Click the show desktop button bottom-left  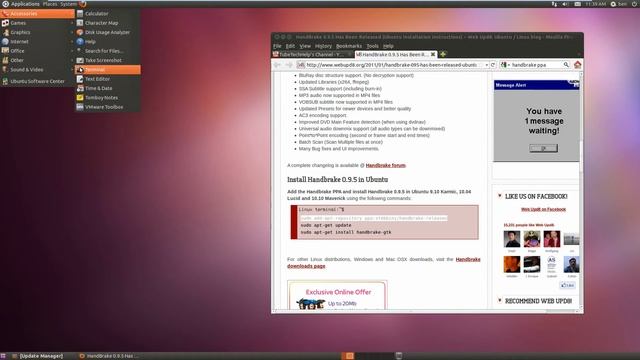[3, 356]
